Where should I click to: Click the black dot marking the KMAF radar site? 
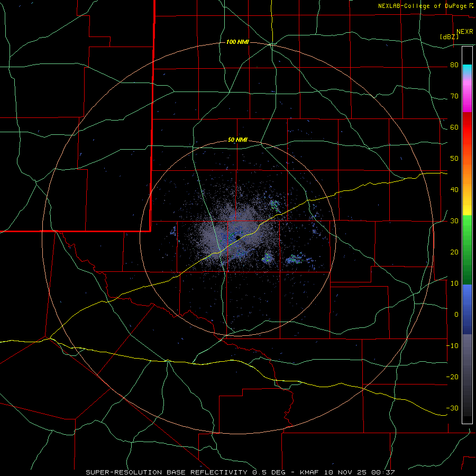(238, 237)
